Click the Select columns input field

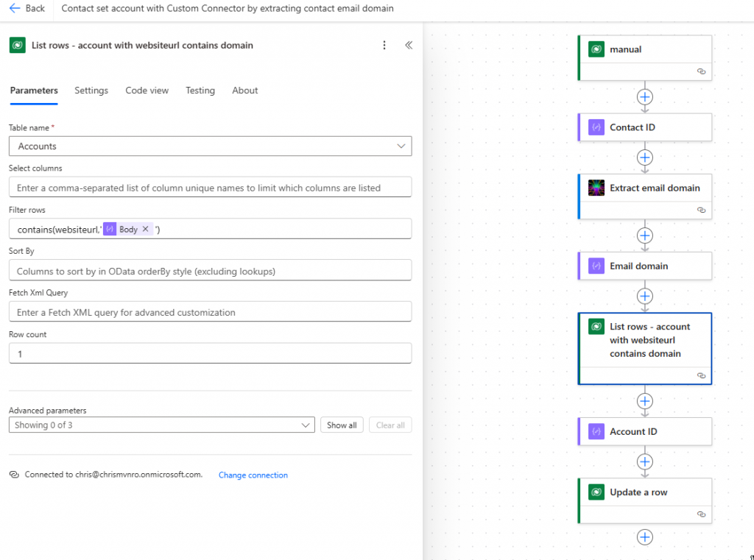pos(210,188)
